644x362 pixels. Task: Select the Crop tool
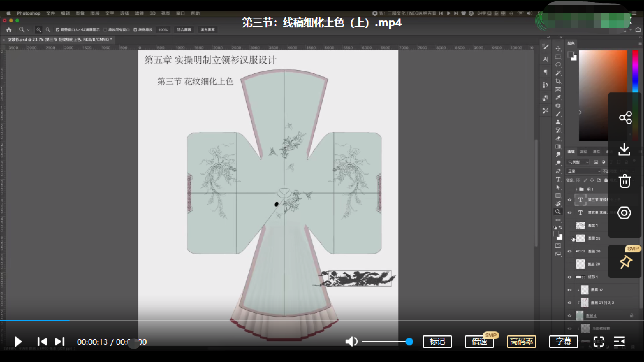[558, 81]
